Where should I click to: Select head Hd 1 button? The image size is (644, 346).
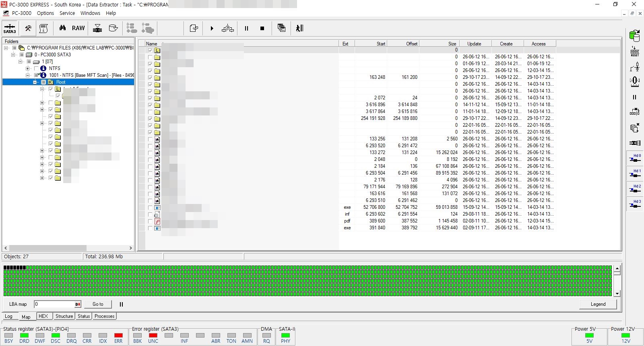(x=635, y=174)
